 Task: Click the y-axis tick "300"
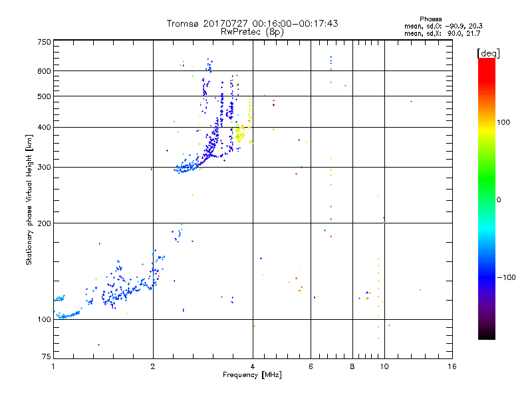click(44, 167)
